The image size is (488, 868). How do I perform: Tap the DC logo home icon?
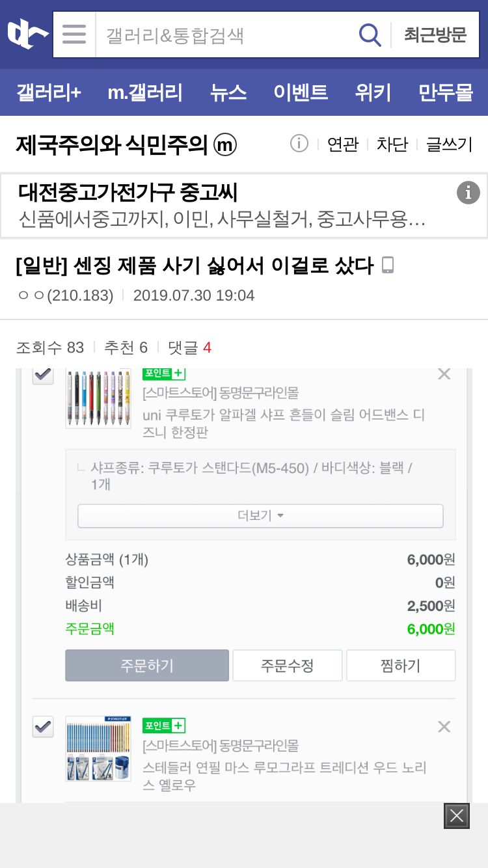pyautogui.click(x=27, y=34)
